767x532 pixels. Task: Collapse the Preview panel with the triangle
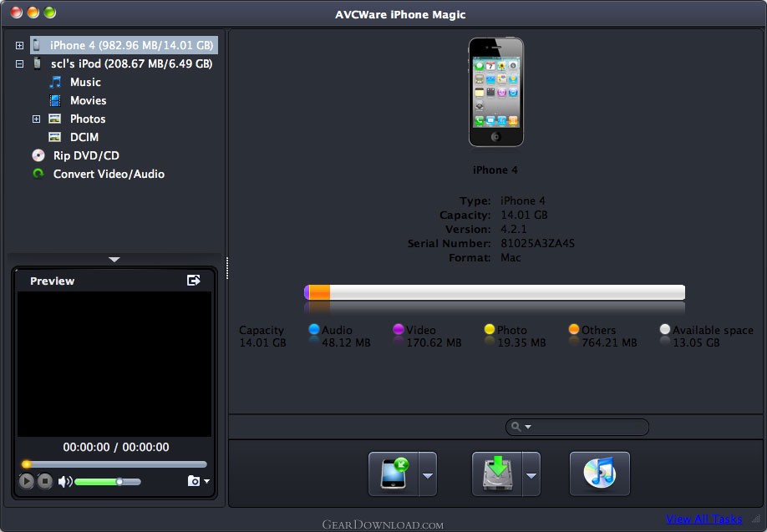pos(114,260)
